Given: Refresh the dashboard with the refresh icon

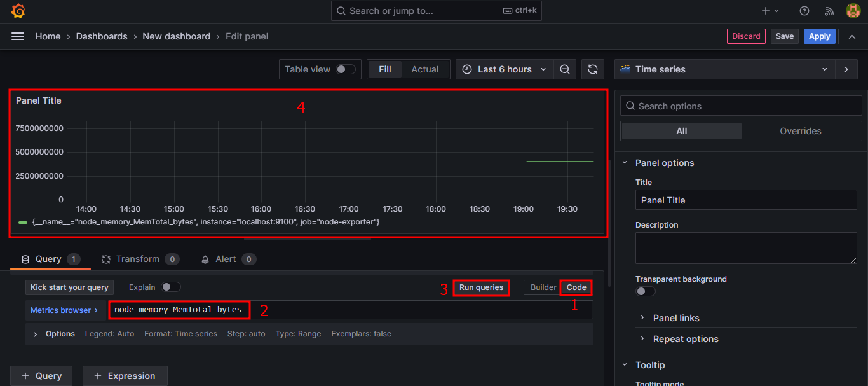Looking at the screenshot, I should coord(592,69).
